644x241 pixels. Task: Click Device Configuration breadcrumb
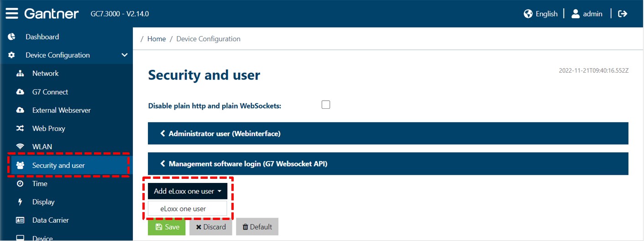pyautogui.click(x=208, y=39)
